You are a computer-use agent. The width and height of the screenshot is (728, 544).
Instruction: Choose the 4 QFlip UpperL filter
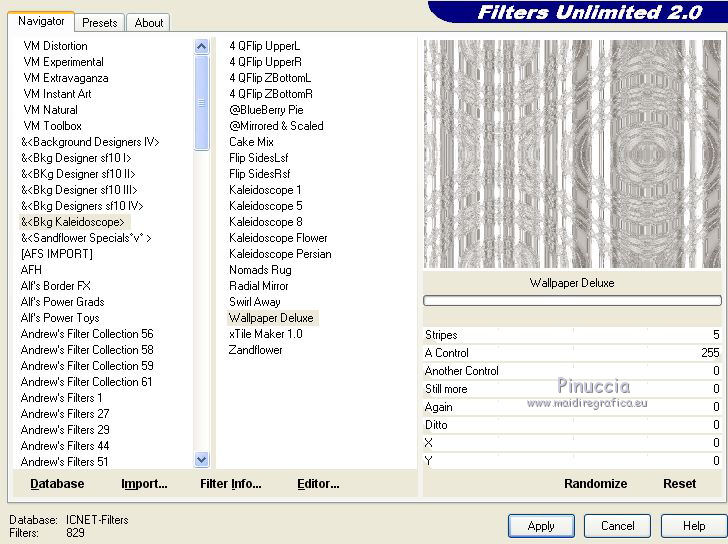[x=265, y=46]
